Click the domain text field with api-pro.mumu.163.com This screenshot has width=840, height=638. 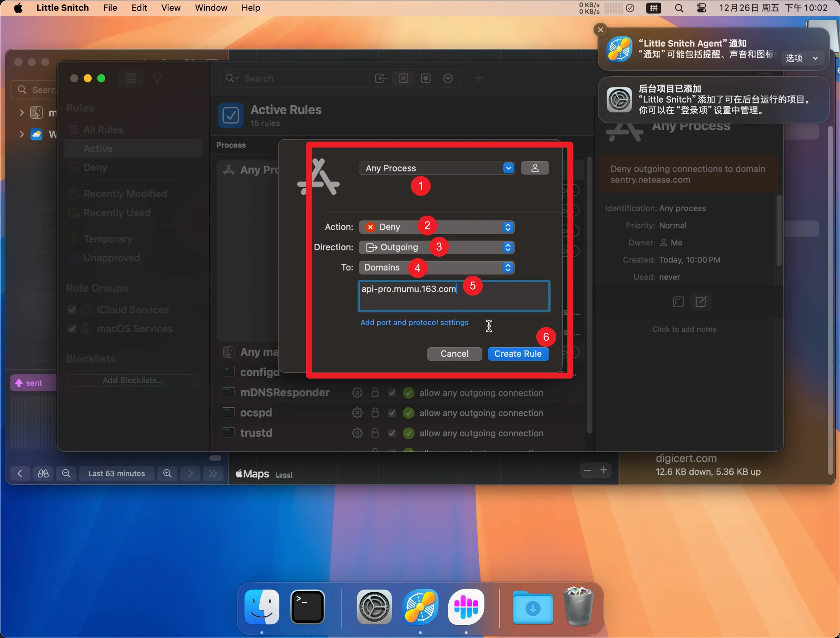coord(454,296)
